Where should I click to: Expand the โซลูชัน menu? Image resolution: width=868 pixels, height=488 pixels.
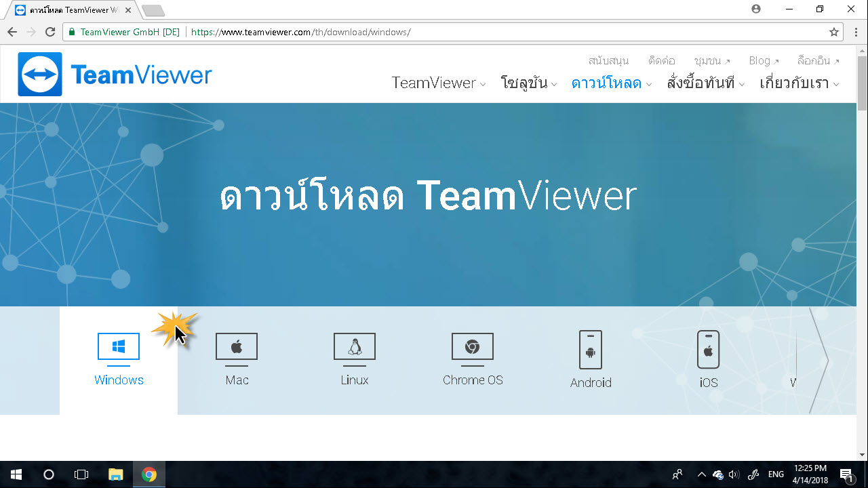[529, 83]
